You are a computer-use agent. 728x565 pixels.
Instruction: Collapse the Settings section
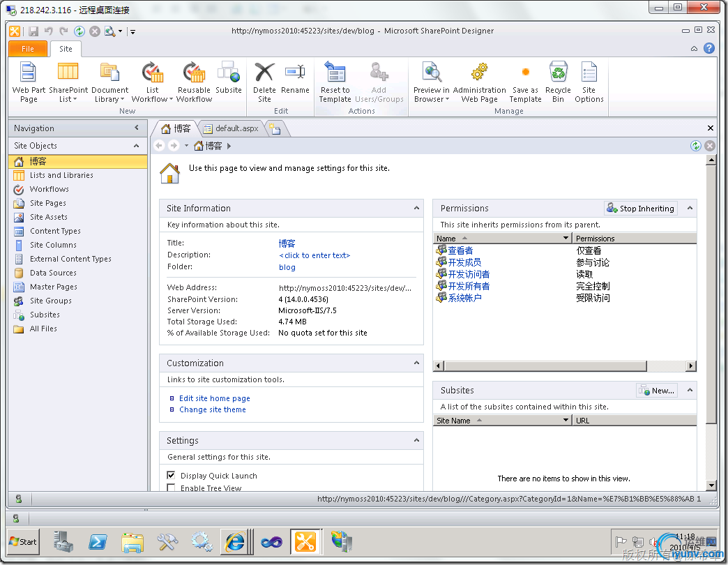(x=416, y=440)
